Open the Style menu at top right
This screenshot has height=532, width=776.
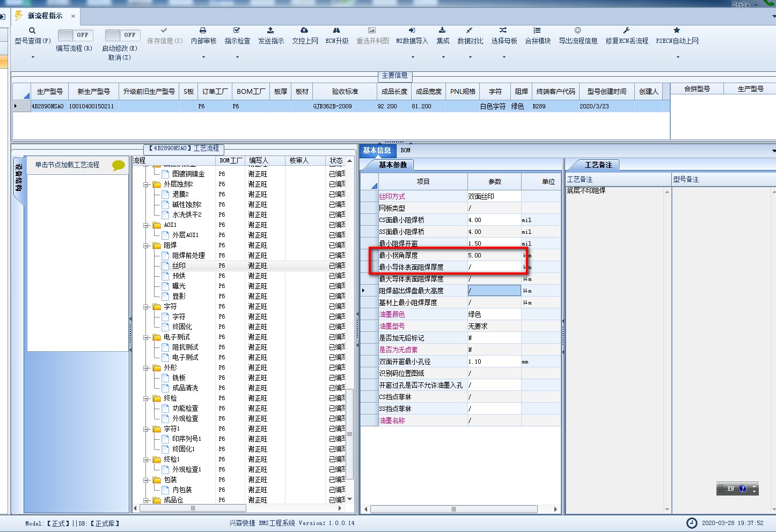click(745, 4)
